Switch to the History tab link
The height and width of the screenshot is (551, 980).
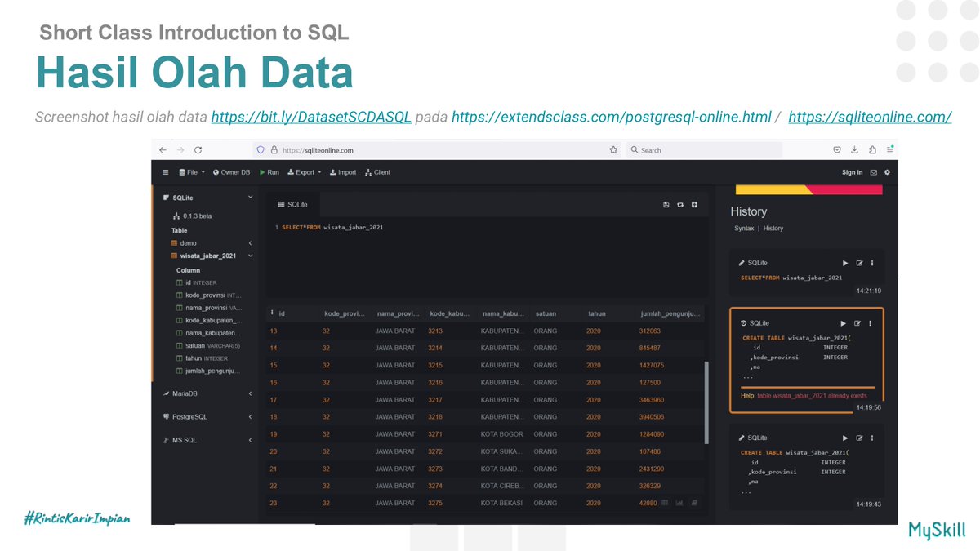click(x=773, y=229)
